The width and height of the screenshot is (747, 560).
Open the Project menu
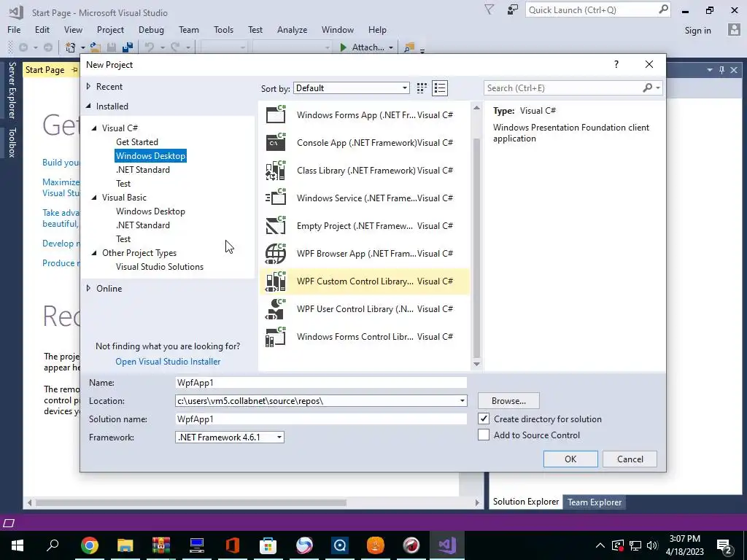point(110,29)
